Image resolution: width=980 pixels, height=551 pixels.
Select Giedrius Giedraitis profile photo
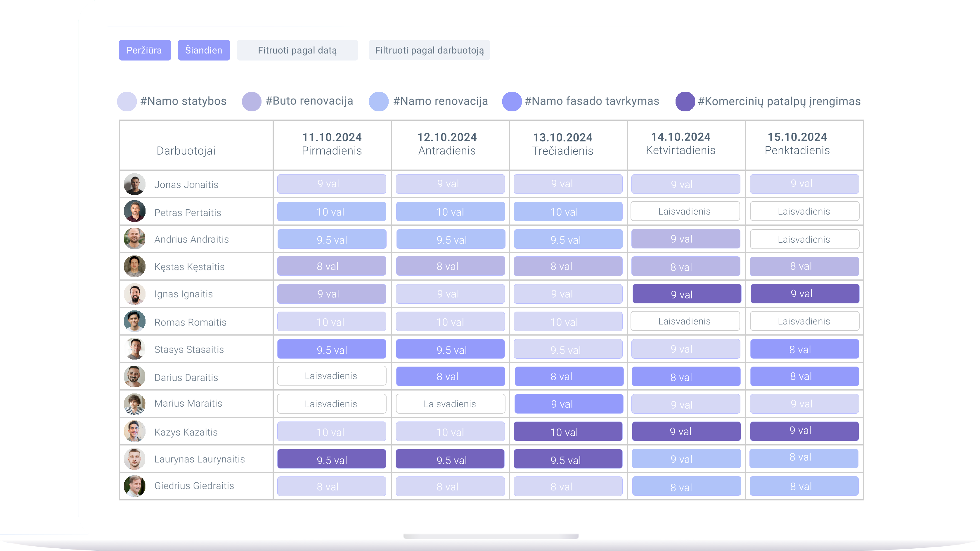click(135, 486)
